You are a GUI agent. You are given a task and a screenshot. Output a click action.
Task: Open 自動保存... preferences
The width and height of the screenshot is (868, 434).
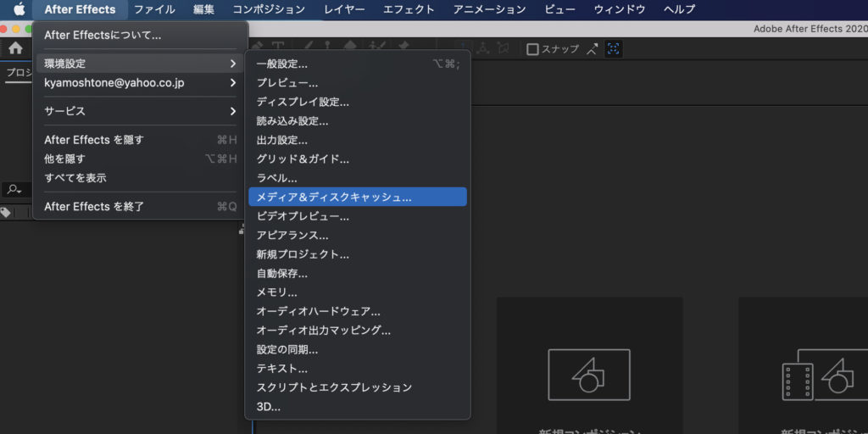pyautogui.click(x=358, y=274)
